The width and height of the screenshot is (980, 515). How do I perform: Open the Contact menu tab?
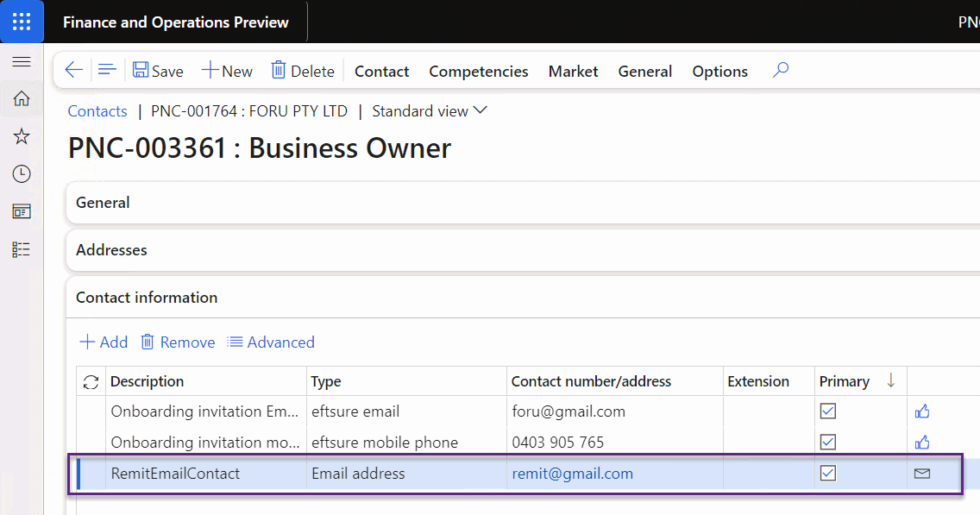(382, 72)
